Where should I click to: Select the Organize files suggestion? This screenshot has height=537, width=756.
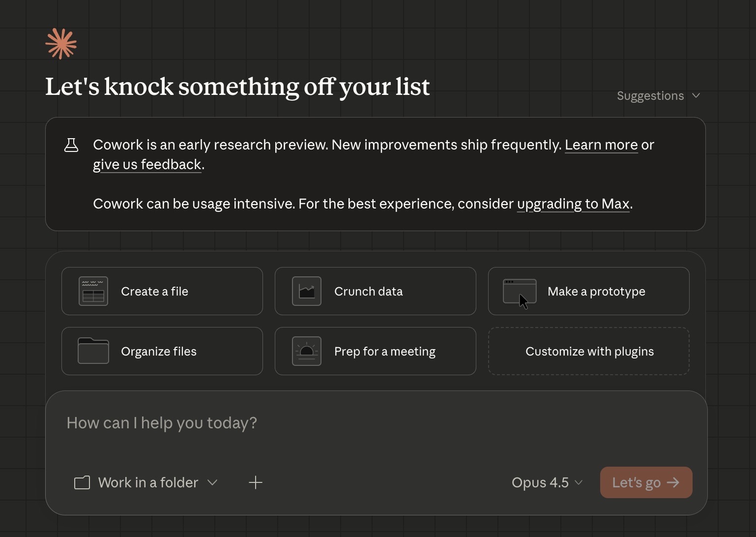[x=162, y=351]
